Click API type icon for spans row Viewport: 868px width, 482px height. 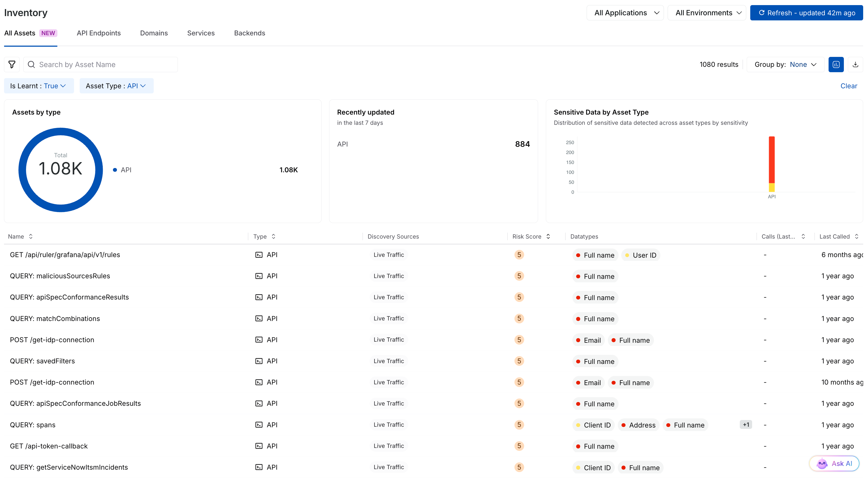click(x=259, y=425)
